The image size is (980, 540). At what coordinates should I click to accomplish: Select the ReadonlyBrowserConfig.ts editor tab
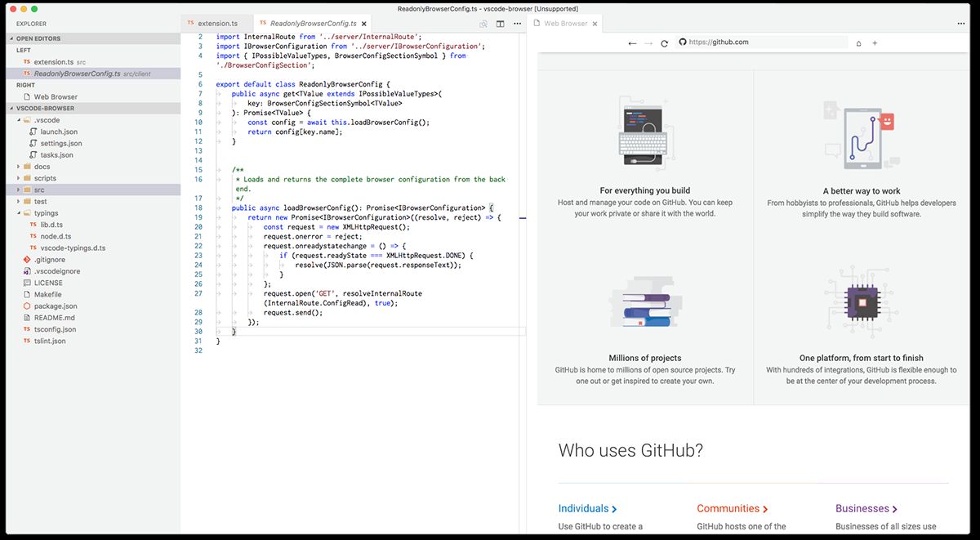(x=313, y=24)
